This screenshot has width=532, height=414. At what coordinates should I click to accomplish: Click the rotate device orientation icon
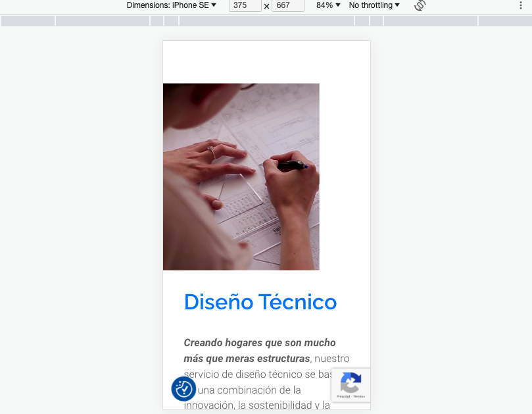pyautogui.click(x=420, y=5)
